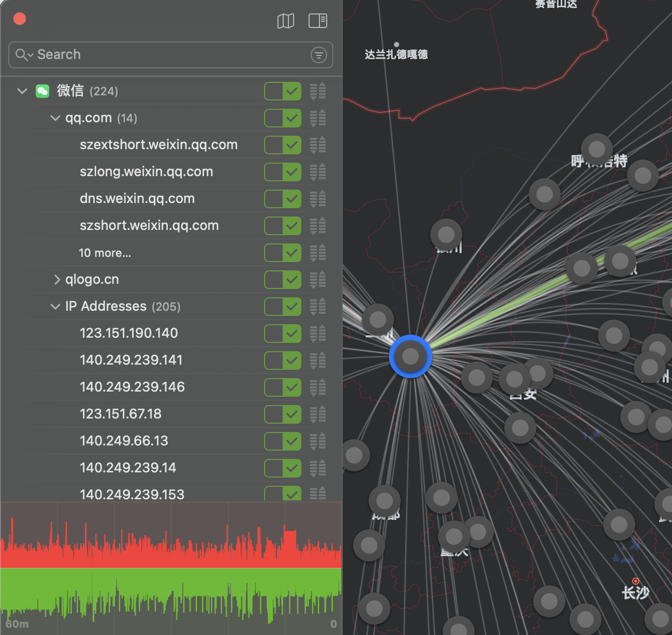Toggle rule switch for 140.249.66.13
Viewport: 672px width, 635px height.
(283, 441)
